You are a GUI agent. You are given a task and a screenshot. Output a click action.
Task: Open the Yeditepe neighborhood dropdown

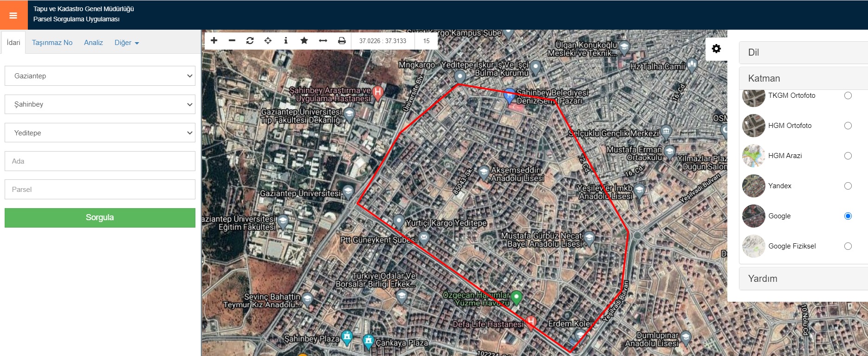pos(100,133)
